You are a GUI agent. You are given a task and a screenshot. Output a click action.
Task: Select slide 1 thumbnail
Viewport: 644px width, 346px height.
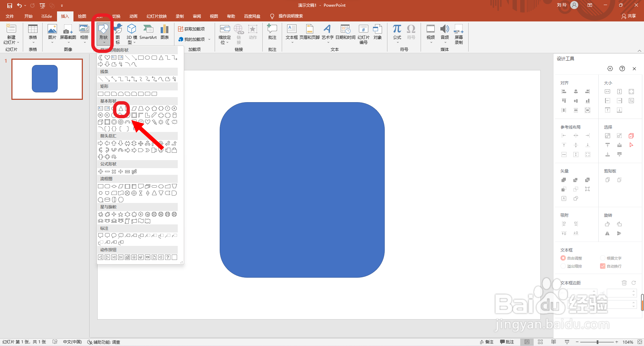[x=47, y=79]
